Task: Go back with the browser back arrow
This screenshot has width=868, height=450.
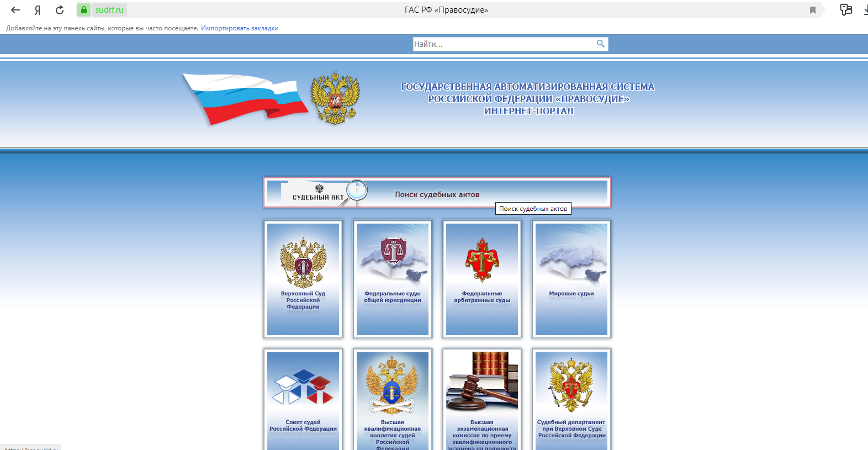Action: pyautogui.click(x=15, y=10)
